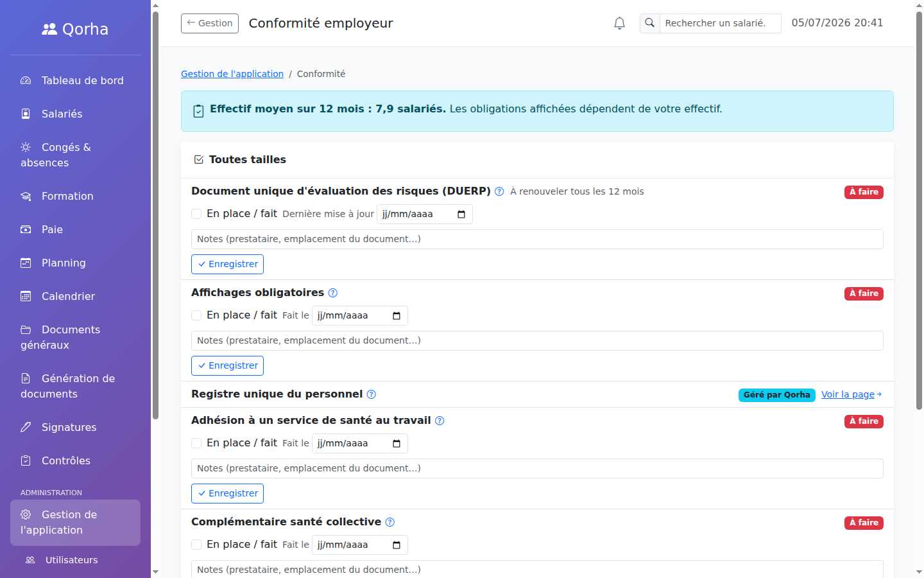Image resolution: width=924 pixels, height=578 pixels.
Task: Click the Utilisateurs people icon
Action: (30, 560)
